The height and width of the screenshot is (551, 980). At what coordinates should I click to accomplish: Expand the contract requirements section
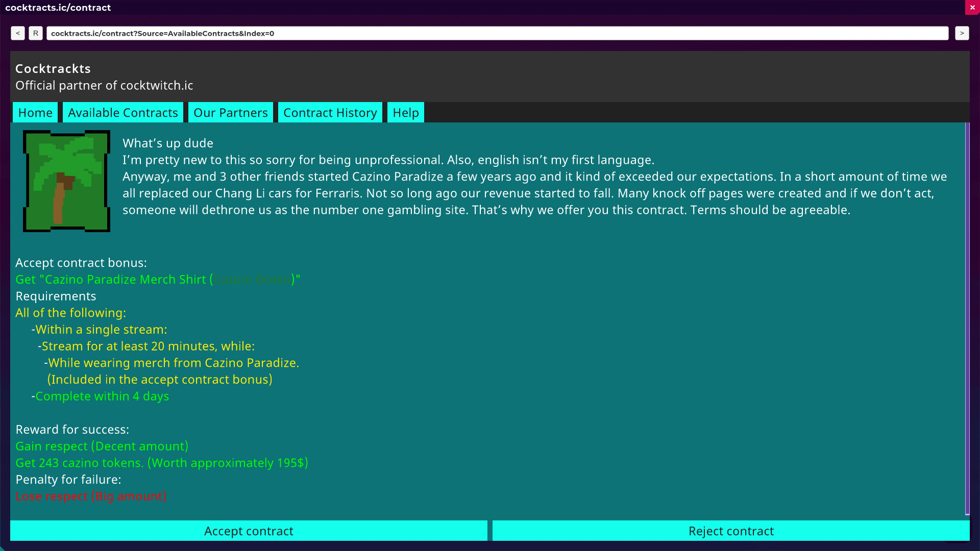56,296
